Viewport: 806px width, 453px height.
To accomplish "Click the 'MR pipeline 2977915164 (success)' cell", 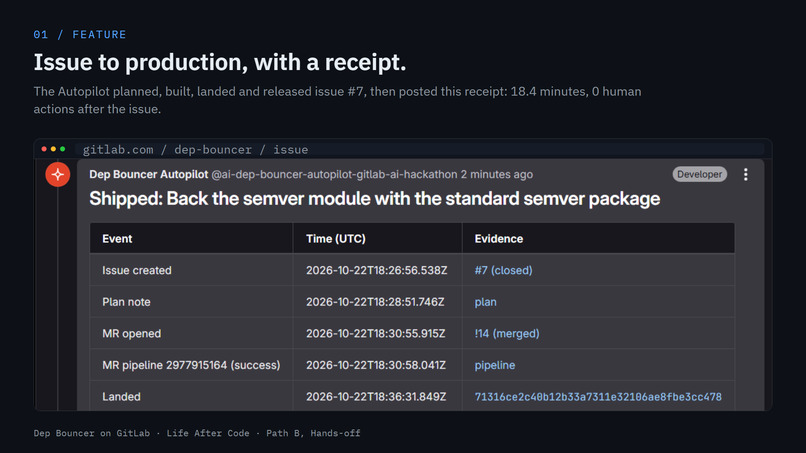I will [191, 365].
